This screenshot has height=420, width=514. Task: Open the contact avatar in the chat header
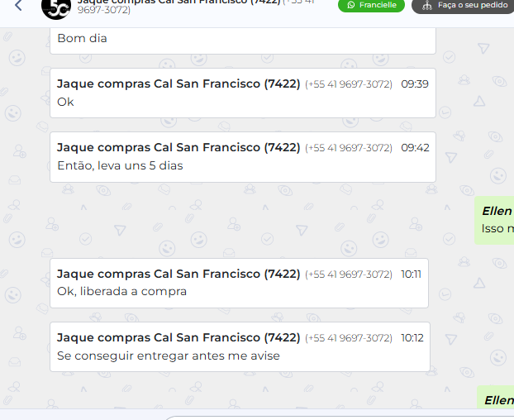point(56,7)
